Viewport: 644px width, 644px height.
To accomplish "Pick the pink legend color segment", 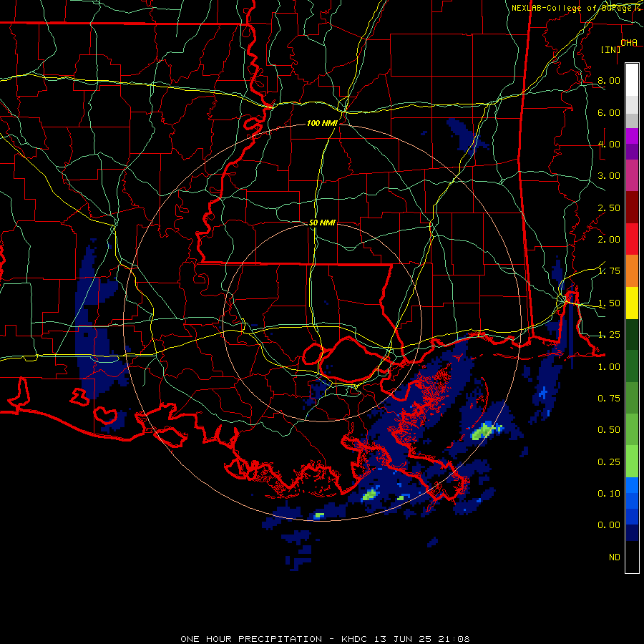I will (632, 175).
